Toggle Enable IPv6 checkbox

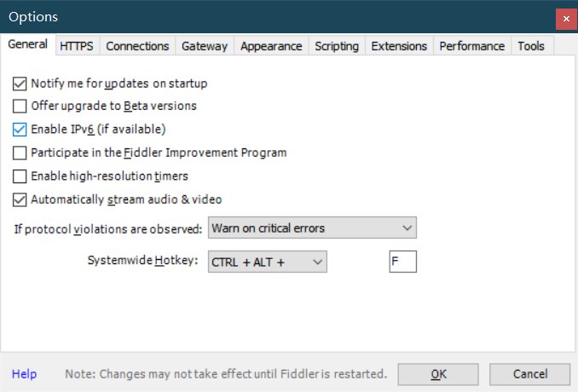[20, 130]
